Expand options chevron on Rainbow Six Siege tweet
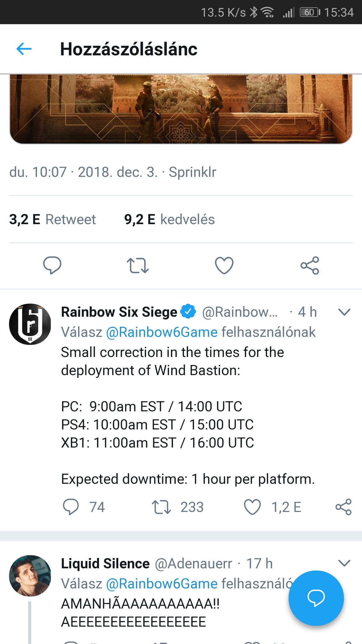362x644 pixels. tap(344, 312)
